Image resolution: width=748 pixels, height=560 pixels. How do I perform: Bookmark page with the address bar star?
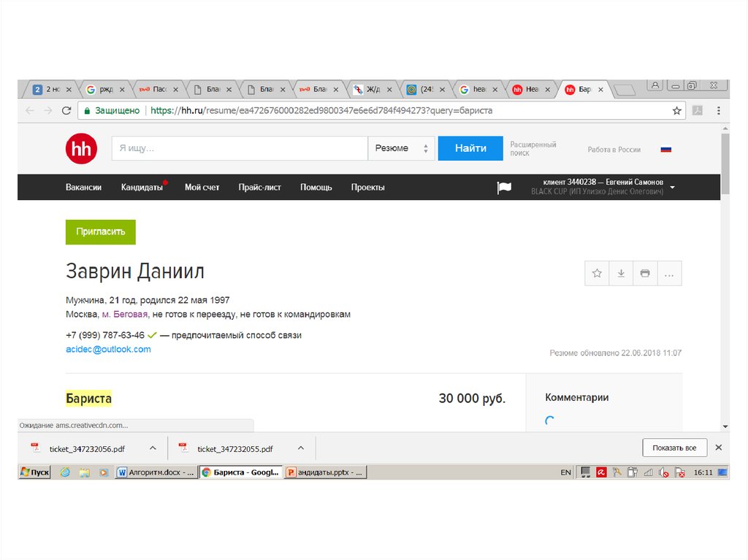pyautogui.click(x=676, y=111)
